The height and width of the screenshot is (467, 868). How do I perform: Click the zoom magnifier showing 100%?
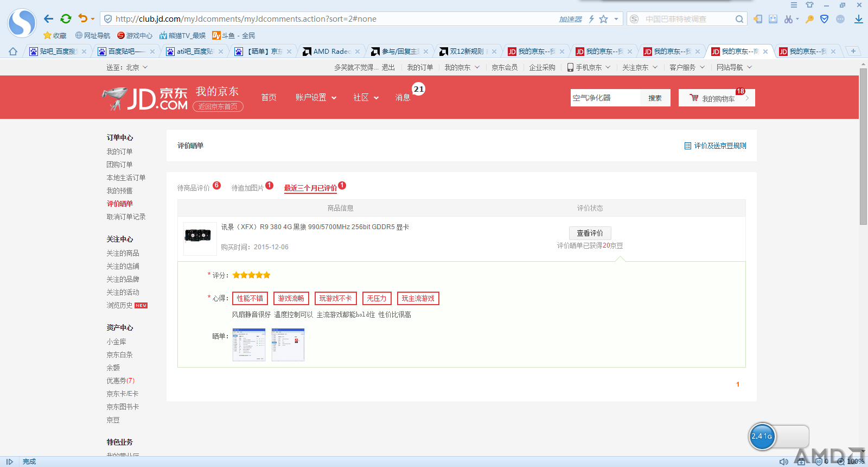pos(840,462)
